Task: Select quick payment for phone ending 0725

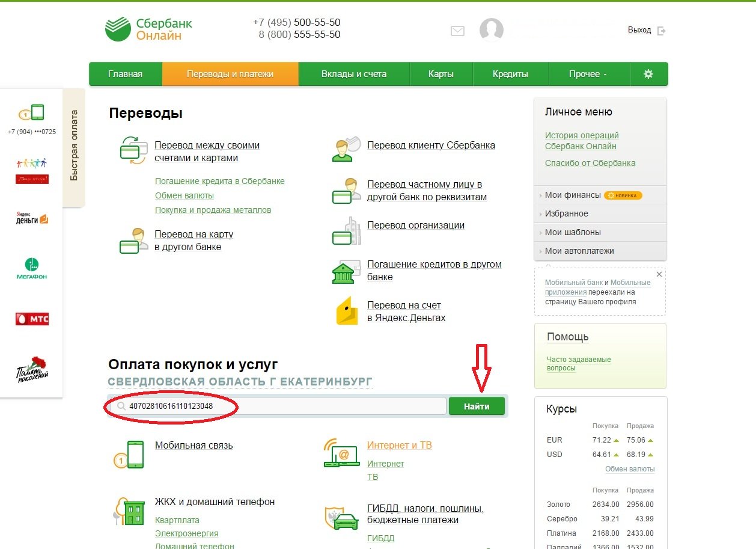Action: pyautogui.click(x=32, y=118)
